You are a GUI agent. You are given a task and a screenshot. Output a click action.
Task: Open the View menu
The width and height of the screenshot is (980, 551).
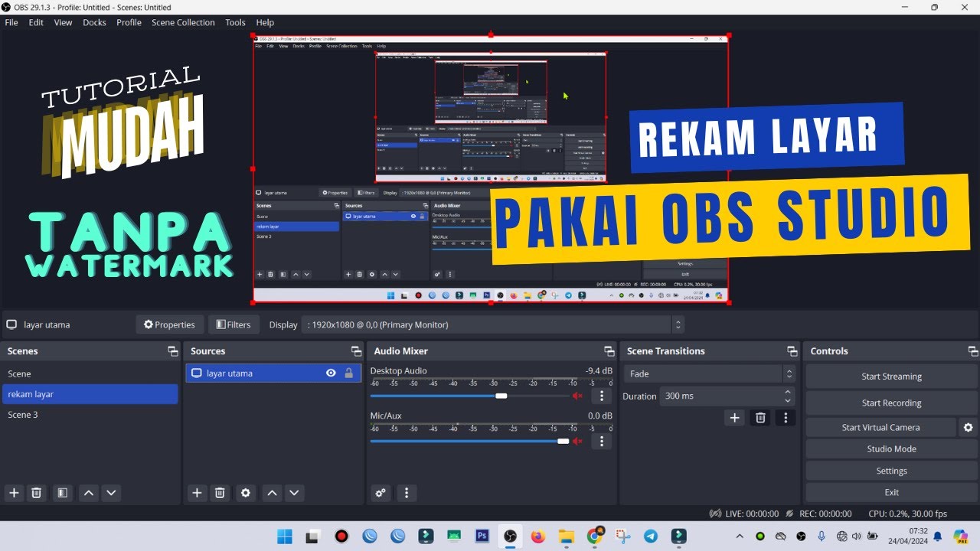63,22
